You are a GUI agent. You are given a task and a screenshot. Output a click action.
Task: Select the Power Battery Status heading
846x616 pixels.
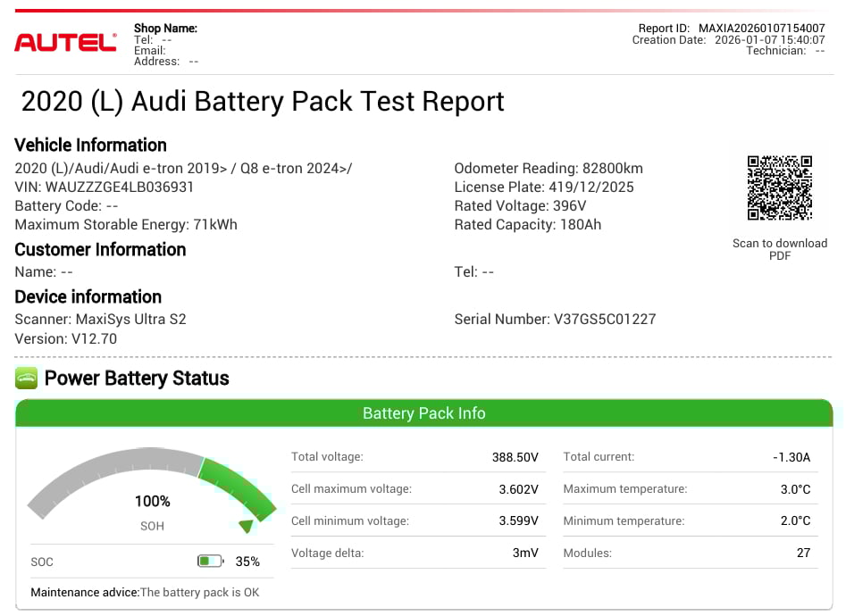click(x=139, y=378)
